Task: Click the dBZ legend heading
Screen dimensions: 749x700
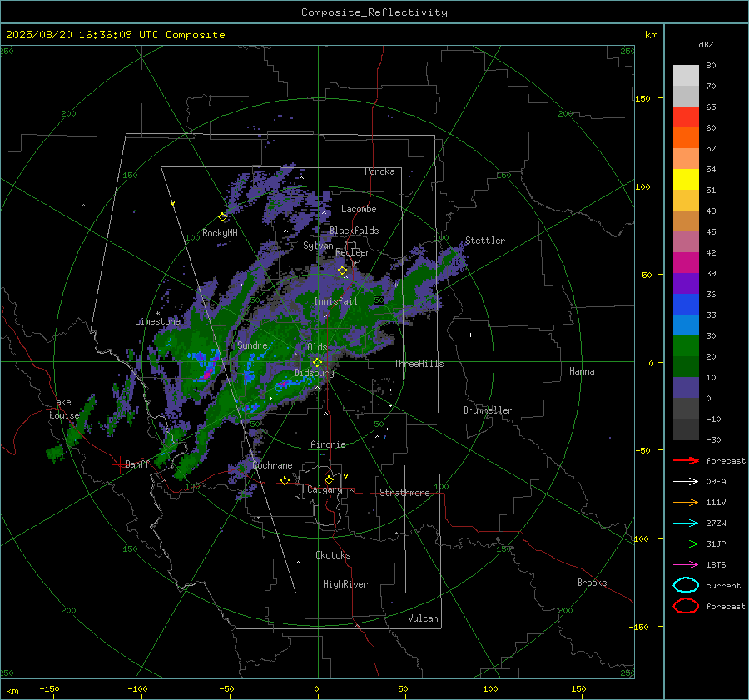Action: click(706, 45)
